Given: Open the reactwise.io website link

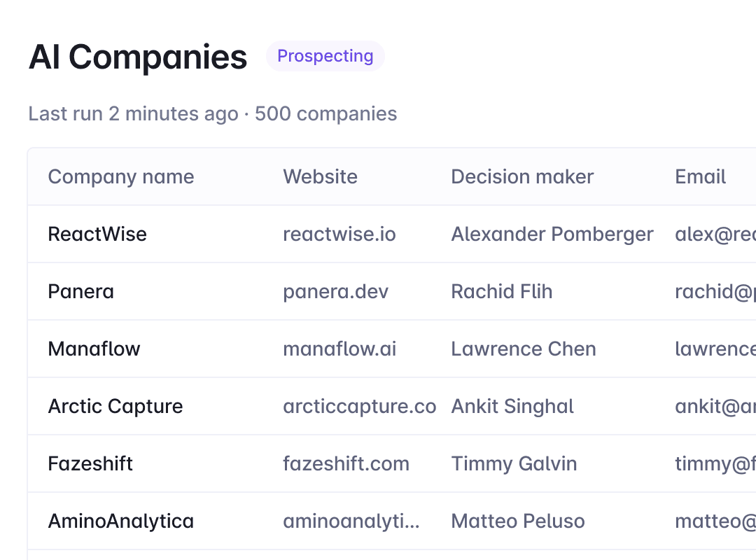Looking at the screenshot, I should (x=339, y=234).
